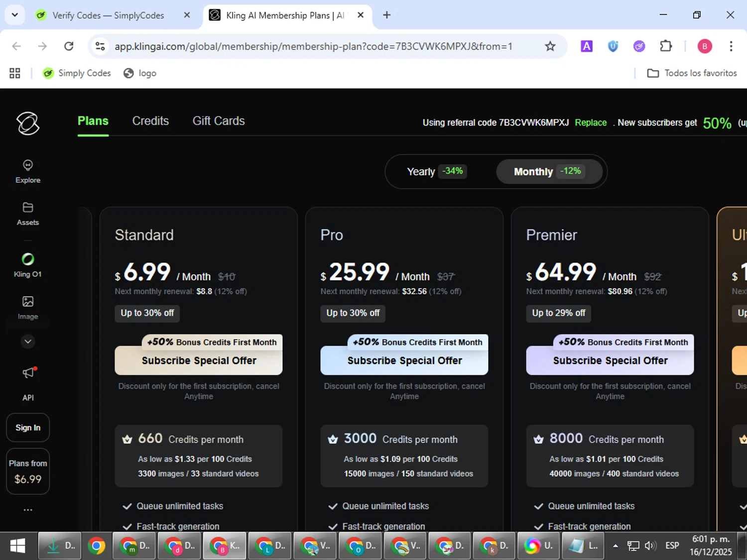The width and height of the screenshot is (747, 560).
Task: Go back to previous page
Action: tap(16, 46)
